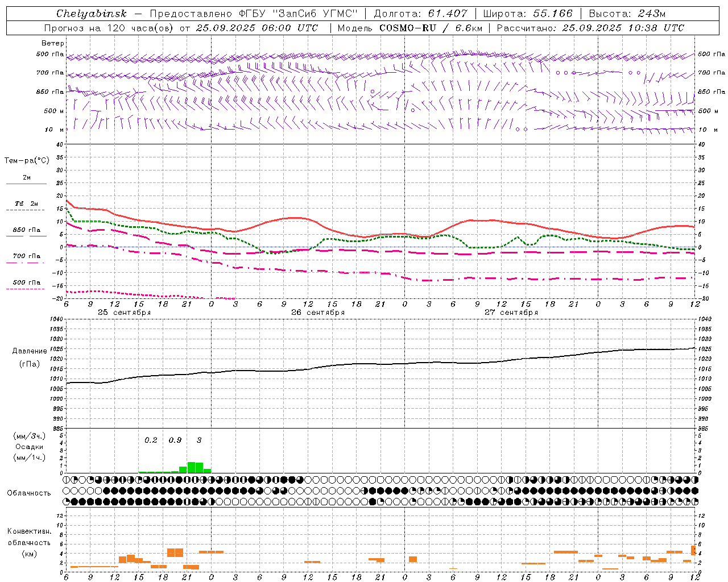The image size is (728, 582).
Task: Click the 'Модель COSMO-RU / 6.6км' label
Action: pyautogui.click(x=410, y=28)
